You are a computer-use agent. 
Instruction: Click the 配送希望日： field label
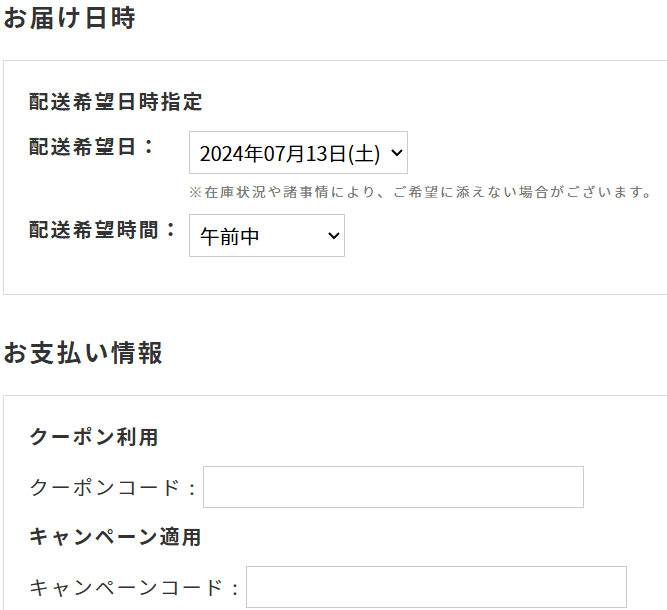[93, 147]
